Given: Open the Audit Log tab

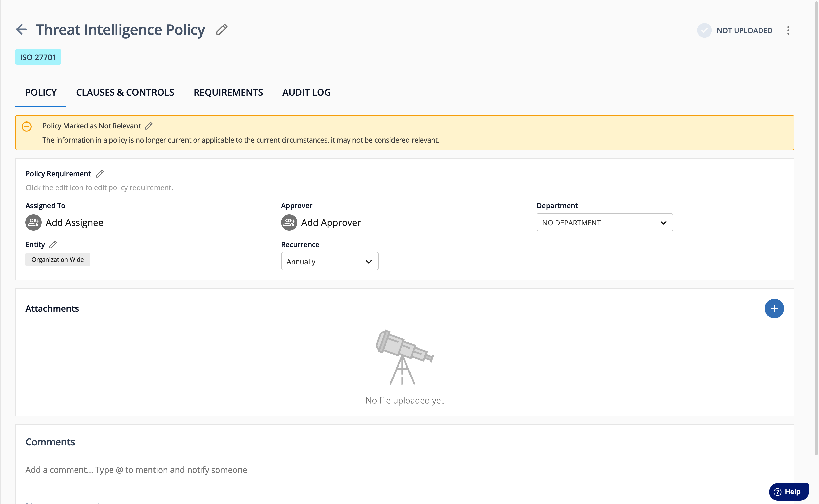Looking at the screenshot, I should pos(306,92).
